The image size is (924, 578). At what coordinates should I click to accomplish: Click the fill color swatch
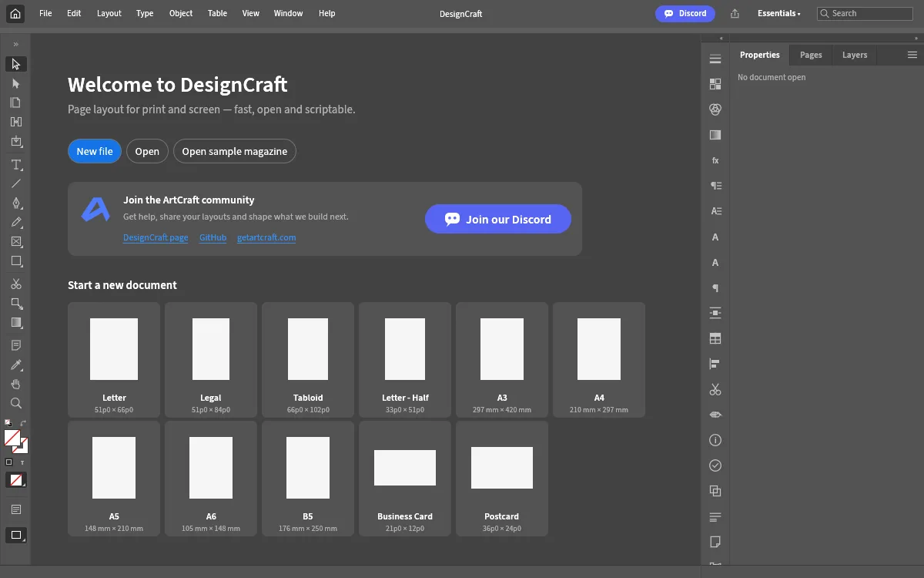click(x=12, y=438)
